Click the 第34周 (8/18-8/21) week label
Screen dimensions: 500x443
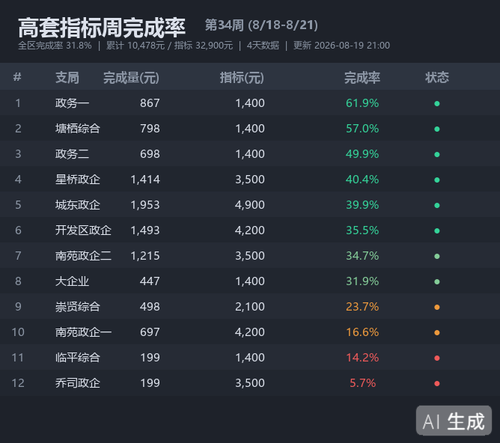(x=261, y=25)
